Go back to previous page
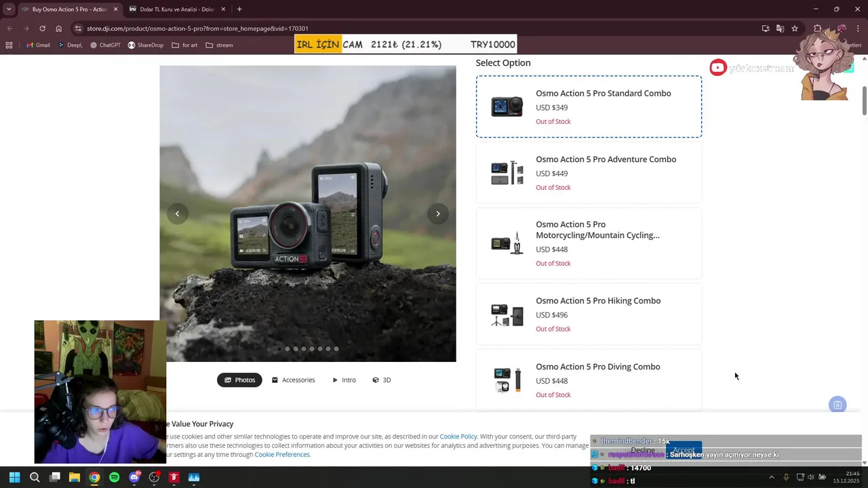868x488 pixels. point(9,28)
